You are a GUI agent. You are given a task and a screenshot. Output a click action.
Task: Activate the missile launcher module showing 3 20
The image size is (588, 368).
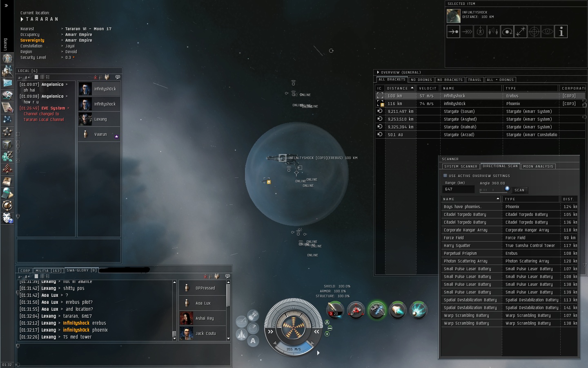click(335, 310)
